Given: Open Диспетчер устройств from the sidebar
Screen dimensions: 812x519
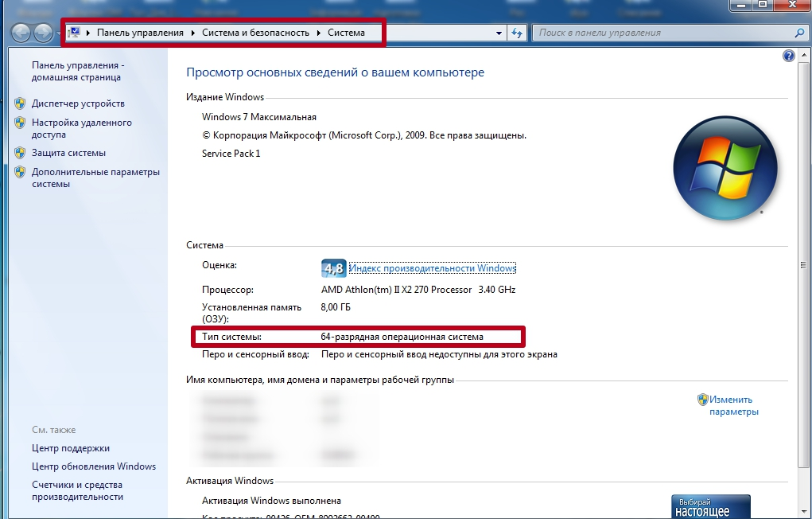Looking at the screenshot, I should 78,103.
